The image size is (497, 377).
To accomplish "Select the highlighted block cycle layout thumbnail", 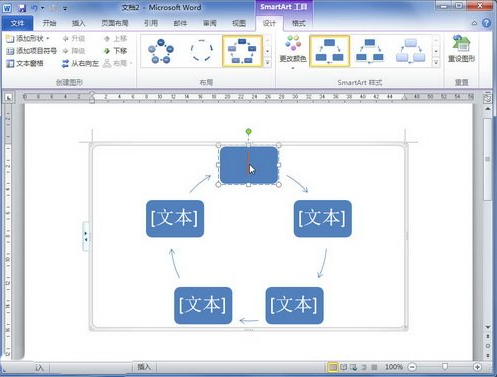I will click(x=242, y=51).
